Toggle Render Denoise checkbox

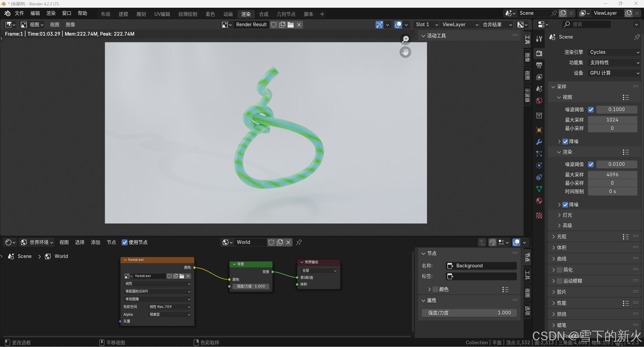click(565, 205)
